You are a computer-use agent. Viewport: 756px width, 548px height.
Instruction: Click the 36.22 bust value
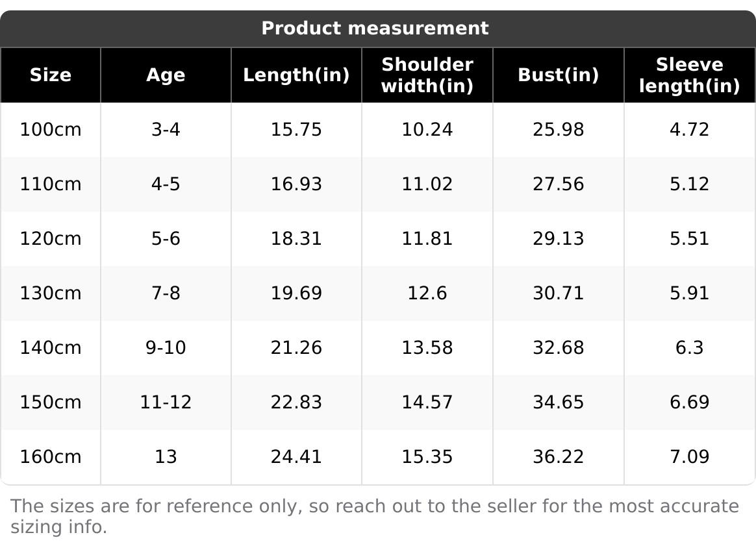click(x=558, y=457)
